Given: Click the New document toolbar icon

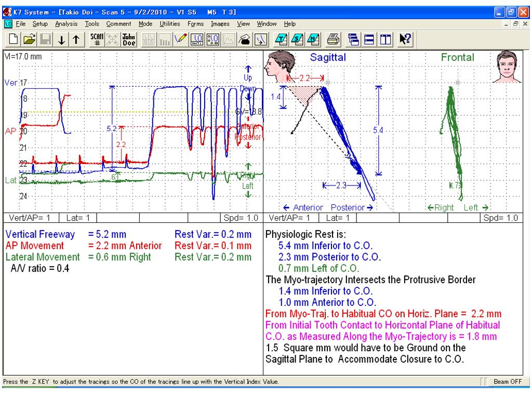Looking at the screenshot, I should coord(13,39).
